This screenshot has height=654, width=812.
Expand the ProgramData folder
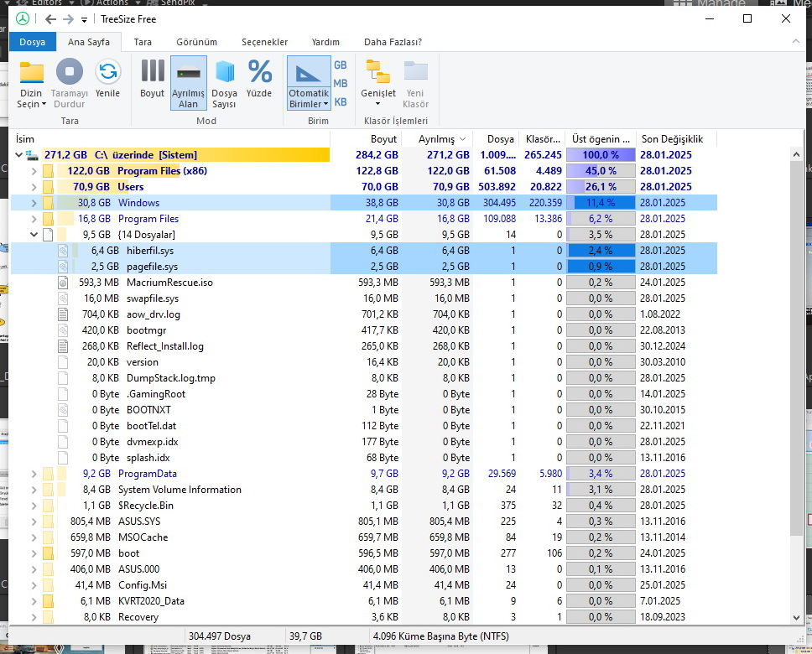(34, 474)
